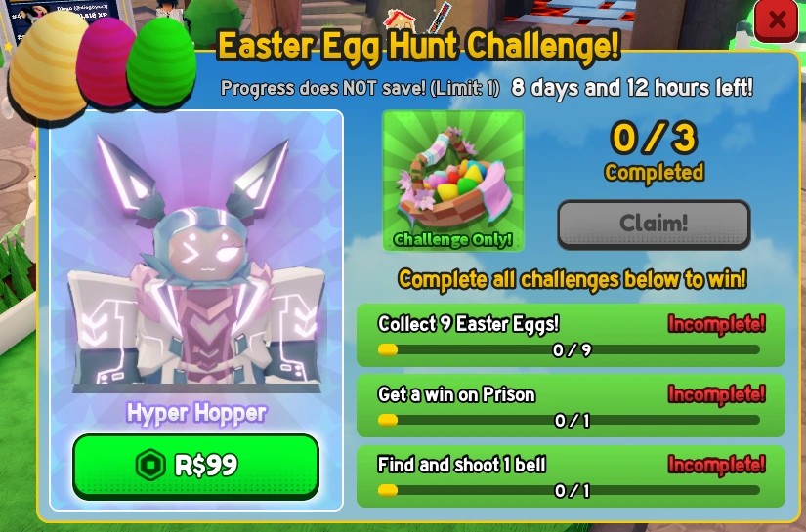
Task: Click the Easter Eggs 0/9 progress bar
Action: [x=569, y=350]
